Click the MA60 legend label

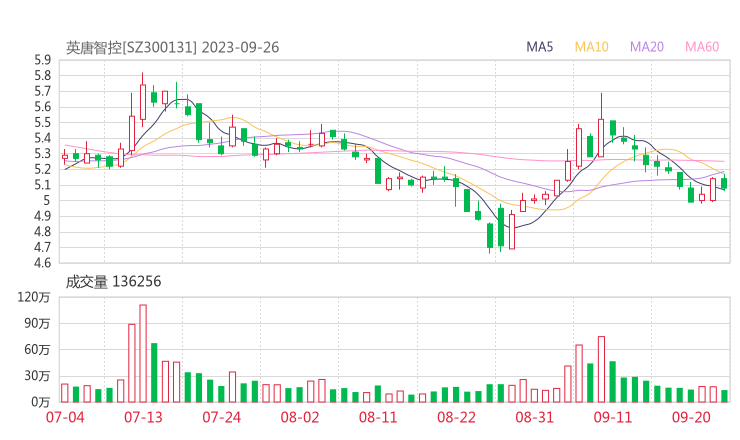point(702,47)
